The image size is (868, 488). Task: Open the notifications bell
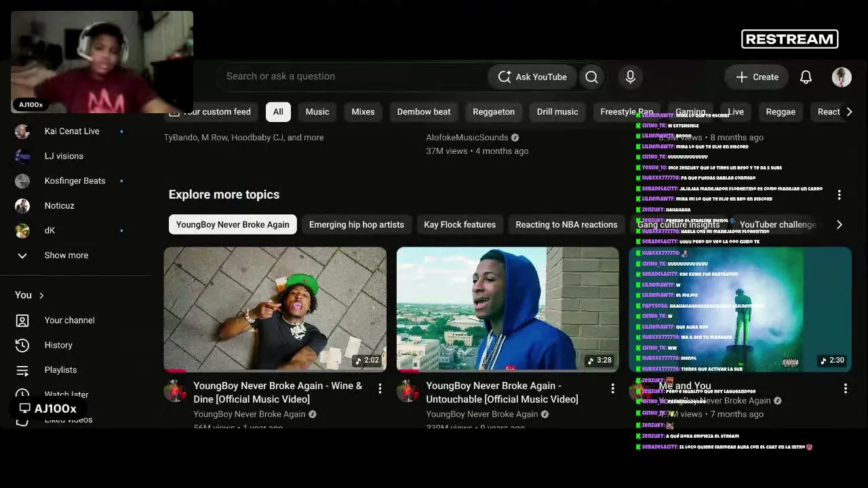[x=806, y=77]
